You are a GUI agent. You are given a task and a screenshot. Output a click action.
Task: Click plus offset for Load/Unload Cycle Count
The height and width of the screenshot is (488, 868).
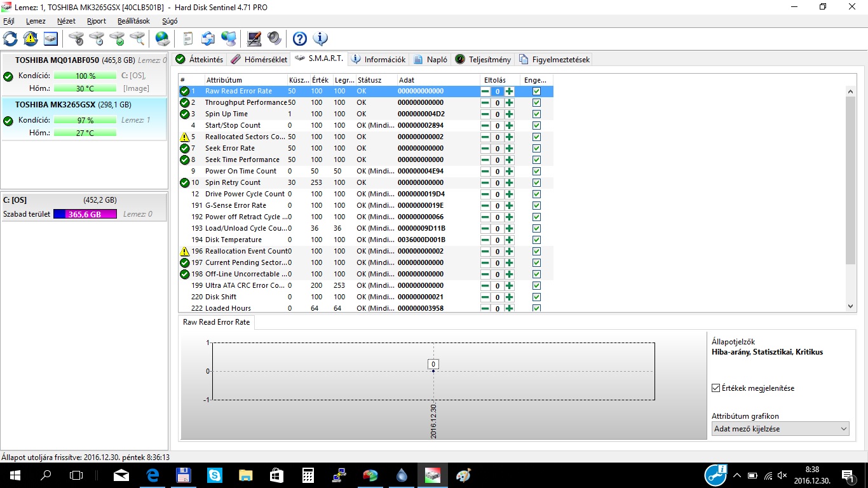click(510, 229)
